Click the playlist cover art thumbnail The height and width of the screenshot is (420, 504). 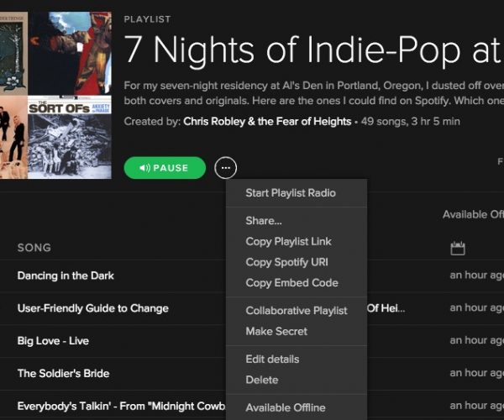click(55, 95)
